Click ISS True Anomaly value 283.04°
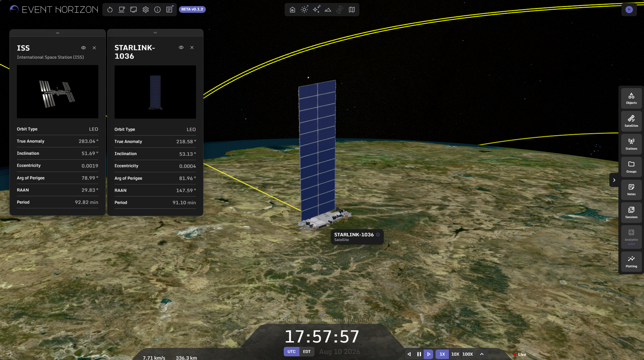 (88, 141)
